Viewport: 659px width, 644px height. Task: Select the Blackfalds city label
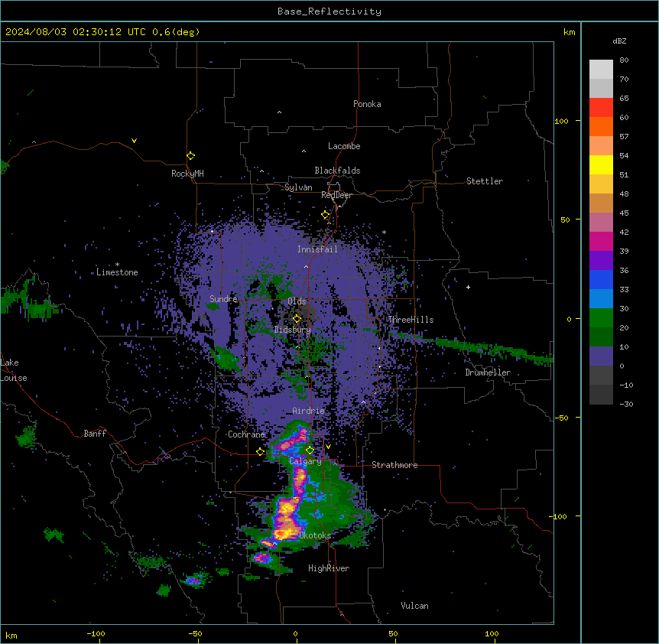pos(337,171)
